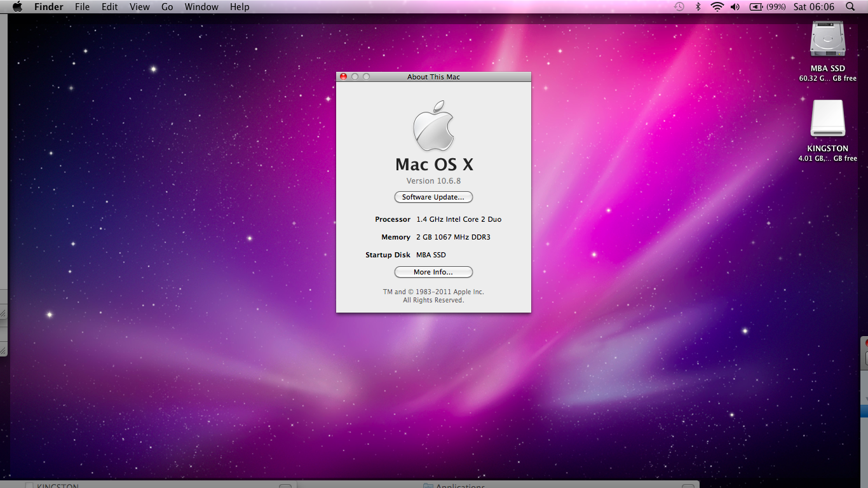Open the volume control icon

(x=735, y=7)
